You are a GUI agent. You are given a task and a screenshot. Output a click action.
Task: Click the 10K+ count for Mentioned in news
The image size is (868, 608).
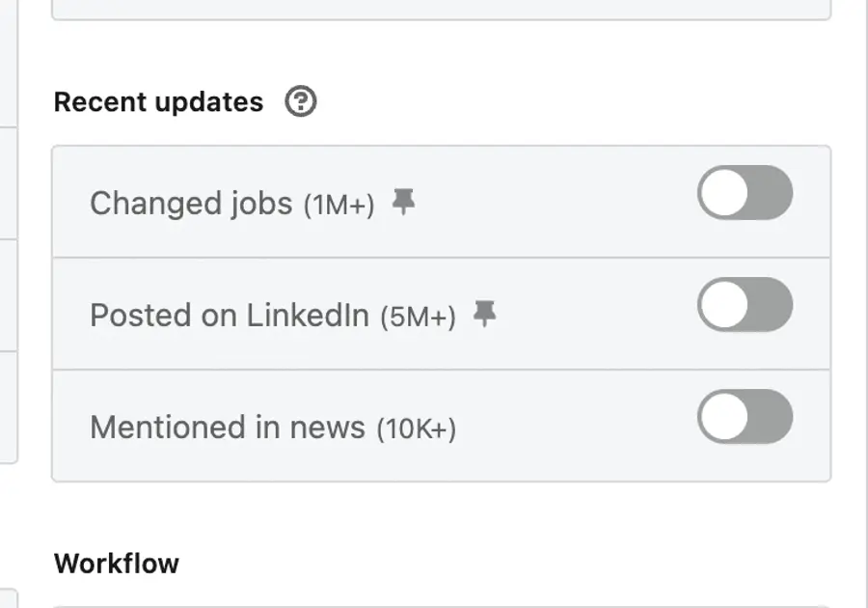click(x=416, y=429)
